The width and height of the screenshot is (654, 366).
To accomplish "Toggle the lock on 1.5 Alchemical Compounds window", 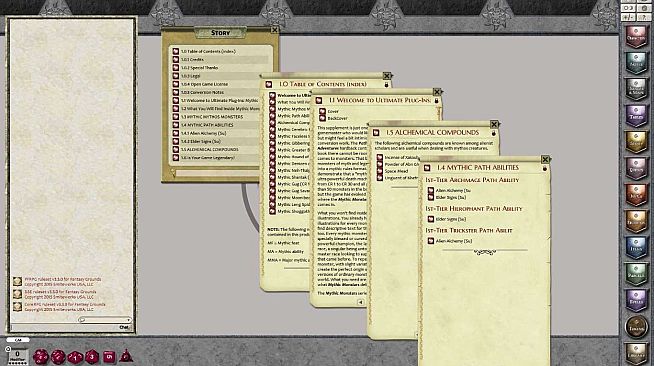I will 493,133.
